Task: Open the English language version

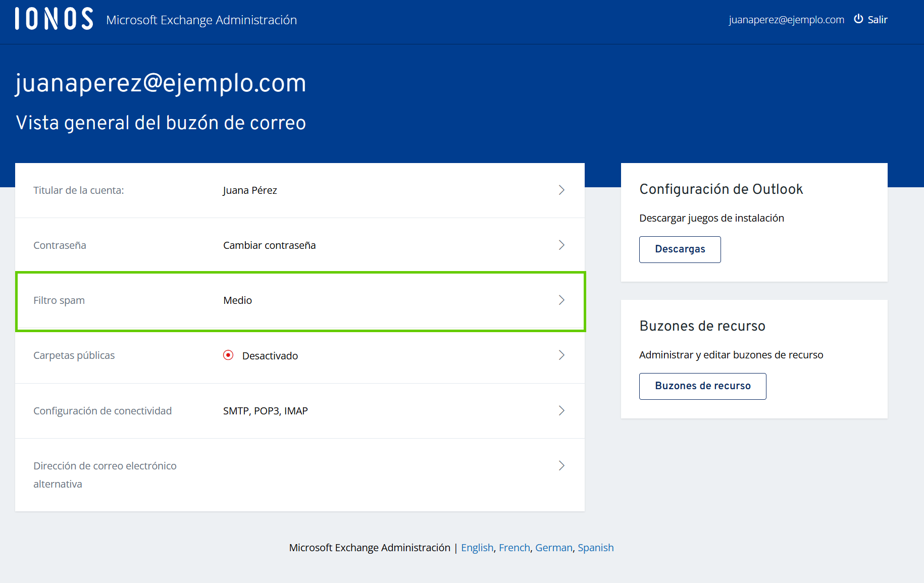Action: pyautogui.click(x=477, y=547)
